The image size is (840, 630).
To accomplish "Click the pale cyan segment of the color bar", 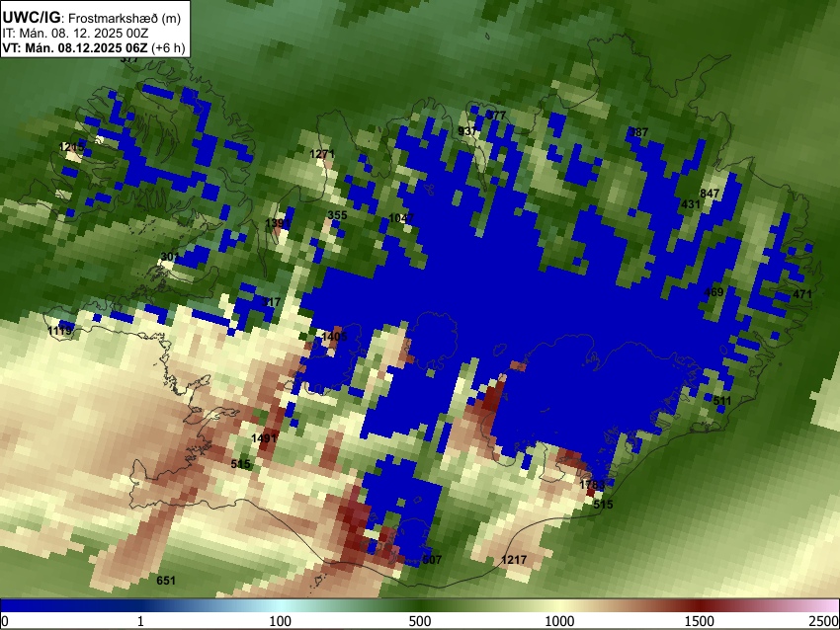I will tap(281, 606).
